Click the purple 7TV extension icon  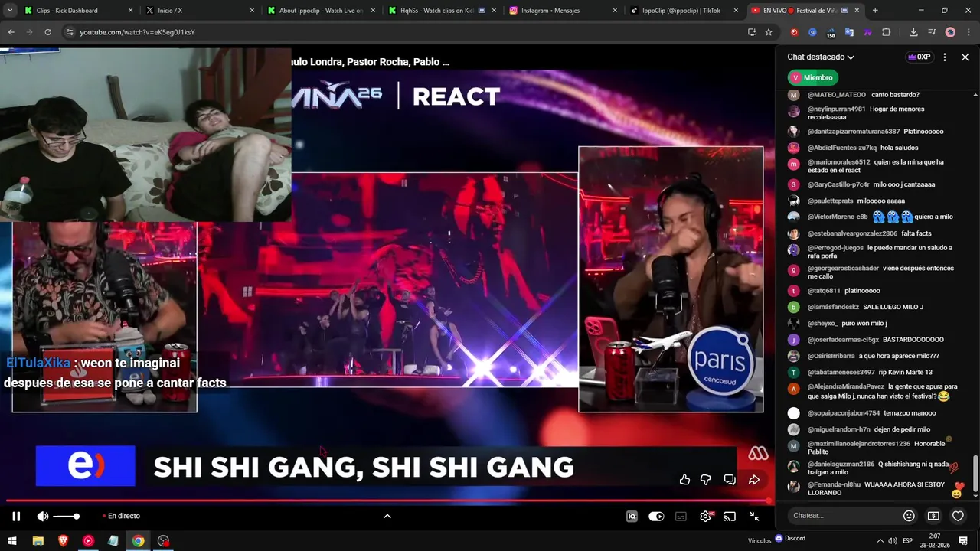(867, 32)
